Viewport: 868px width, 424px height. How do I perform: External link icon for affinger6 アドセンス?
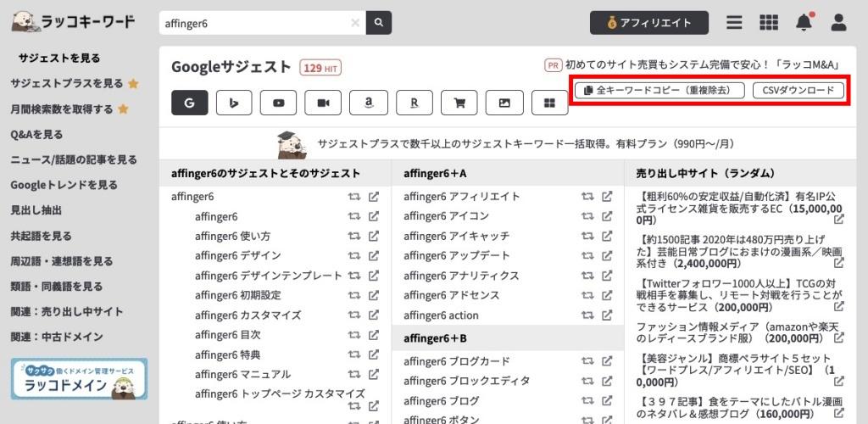tap(607, 295)
